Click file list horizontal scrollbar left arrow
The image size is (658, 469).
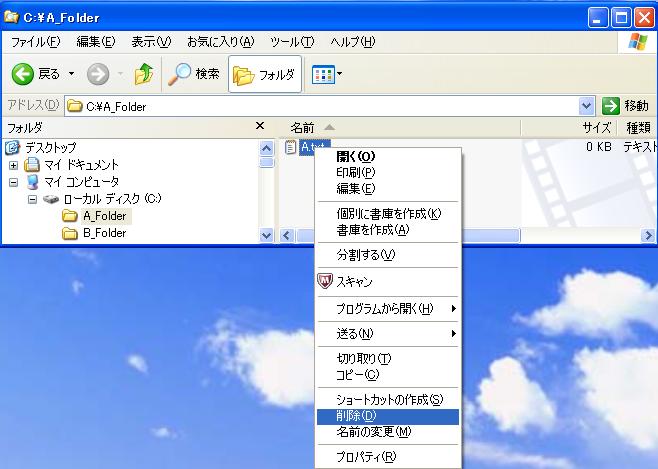287,235
